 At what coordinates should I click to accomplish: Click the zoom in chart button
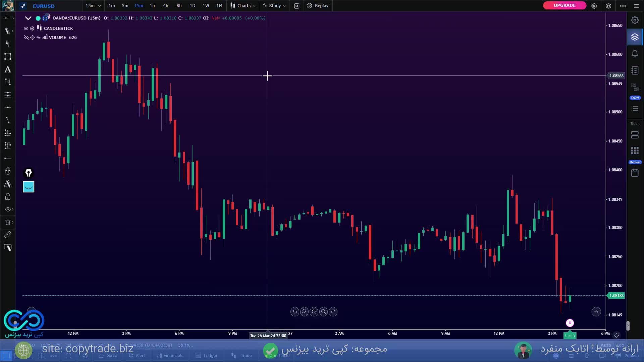click(323, 312)
